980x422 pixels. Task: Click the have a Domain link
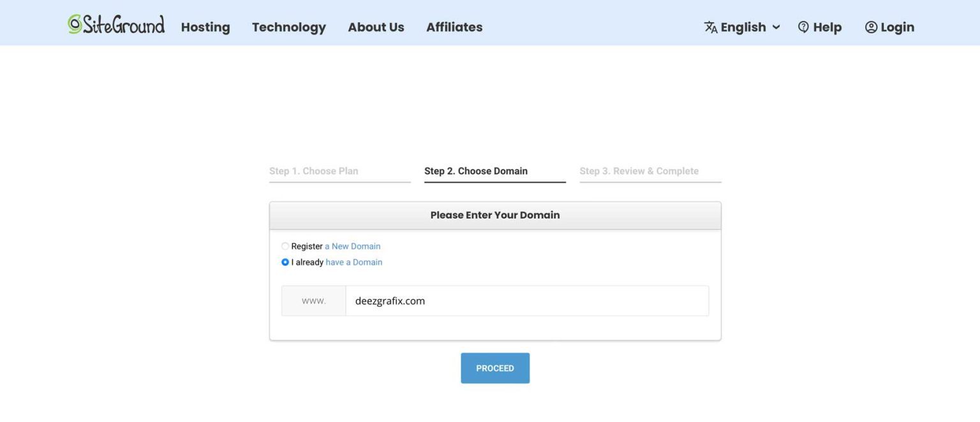pyautogui.click(x=355, y=261)
